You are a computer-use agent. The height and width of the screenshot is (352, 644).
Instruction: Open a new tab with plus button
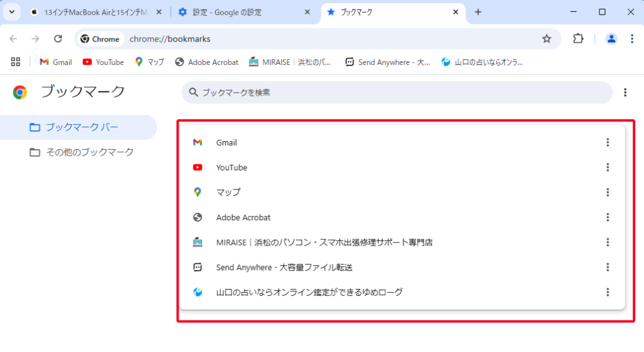(x=478, y=13)
